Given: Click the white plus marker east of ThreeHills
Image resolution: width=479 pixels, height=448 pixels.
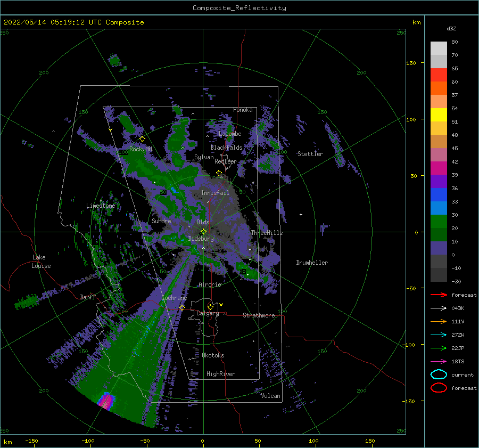Looking at the screenshot, I should pos(301,214).
